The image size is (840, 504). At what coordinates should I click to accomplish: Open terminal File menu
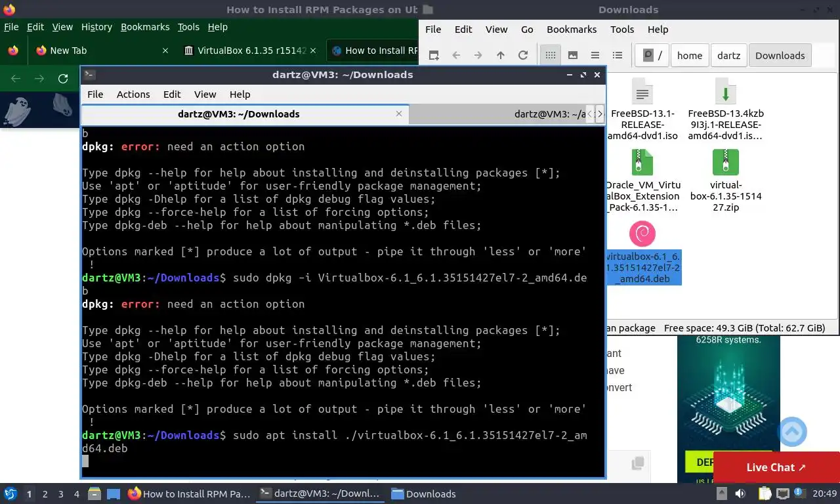click(x=95, y=94)
